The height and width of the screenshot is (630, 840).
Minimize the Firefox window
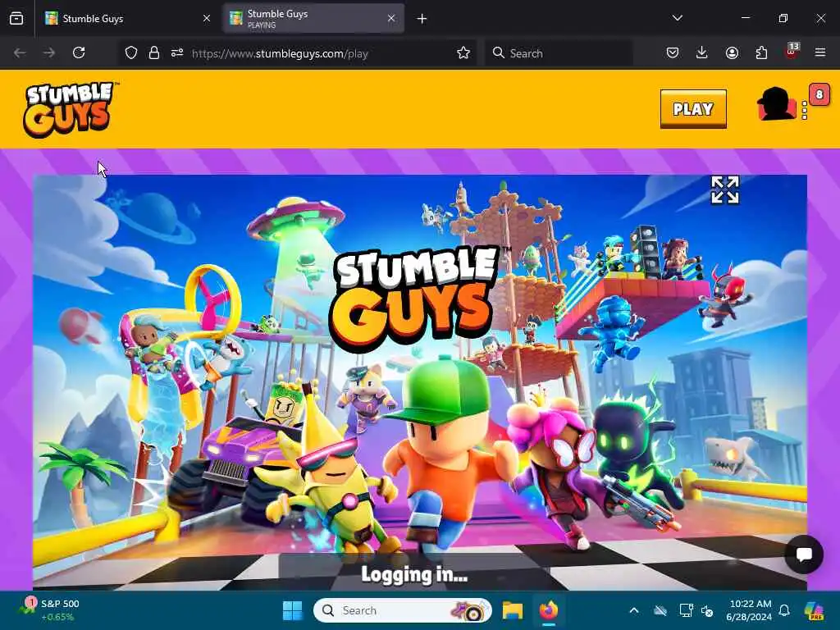(746, 18)
